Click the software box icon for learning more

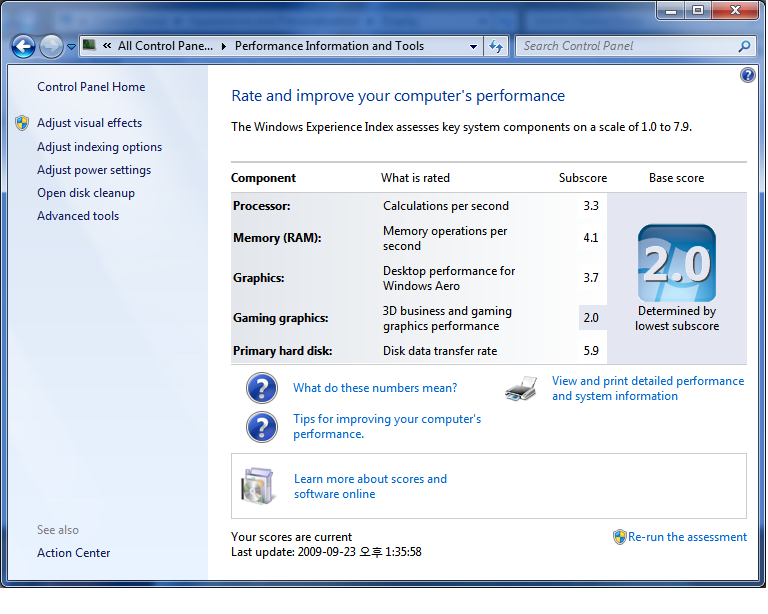257,486
